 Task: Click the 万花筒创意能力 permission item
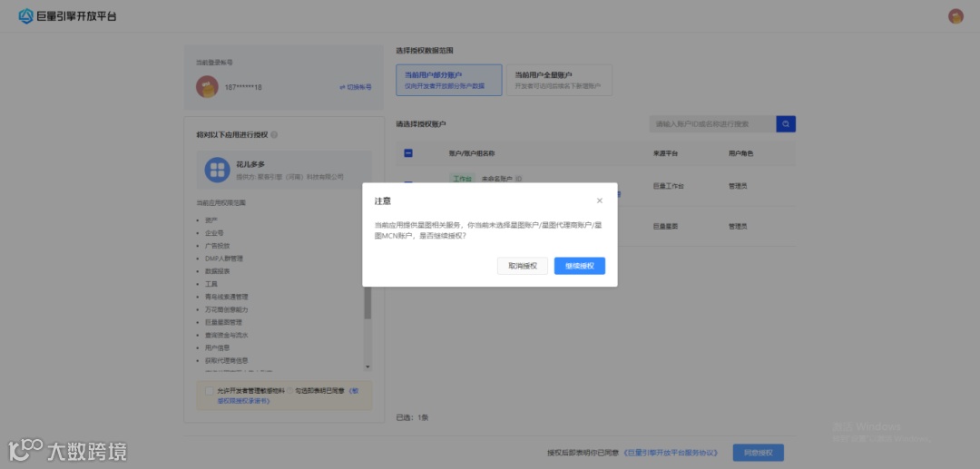click(x=226, y=309)
